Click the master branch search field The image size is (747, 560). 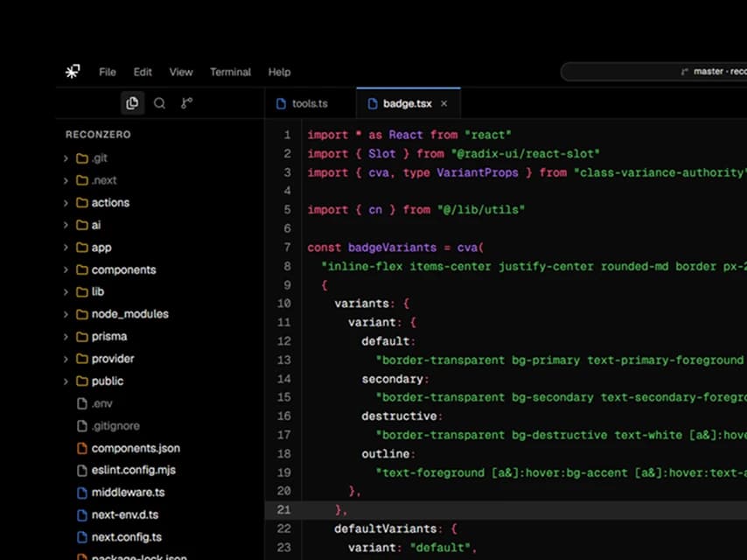tap(653, 72)
